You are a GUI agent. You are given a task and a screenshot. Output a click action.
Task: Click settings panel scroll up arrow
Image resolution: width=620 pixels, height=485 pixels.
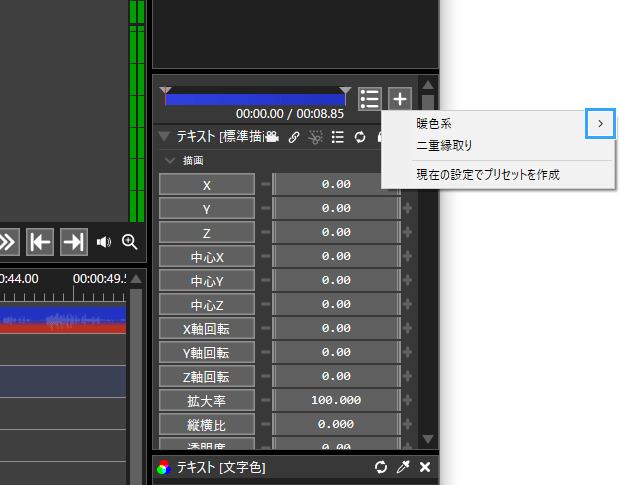(428, 85)
